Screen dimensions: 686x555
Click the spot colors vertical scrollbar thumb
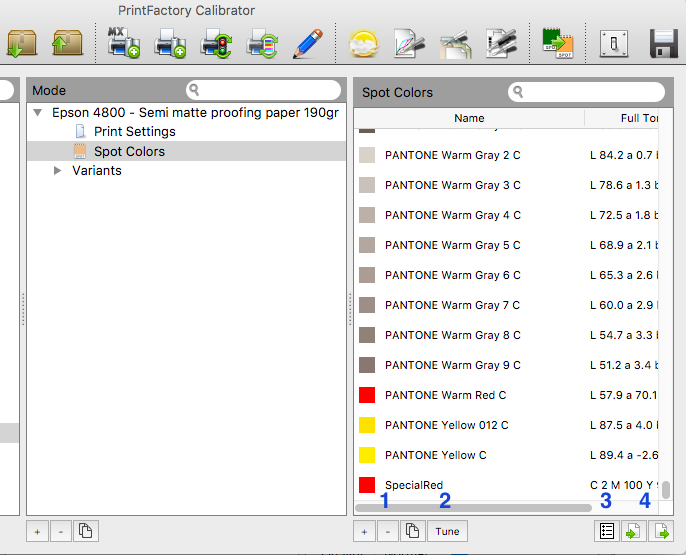tap(666, 490)
